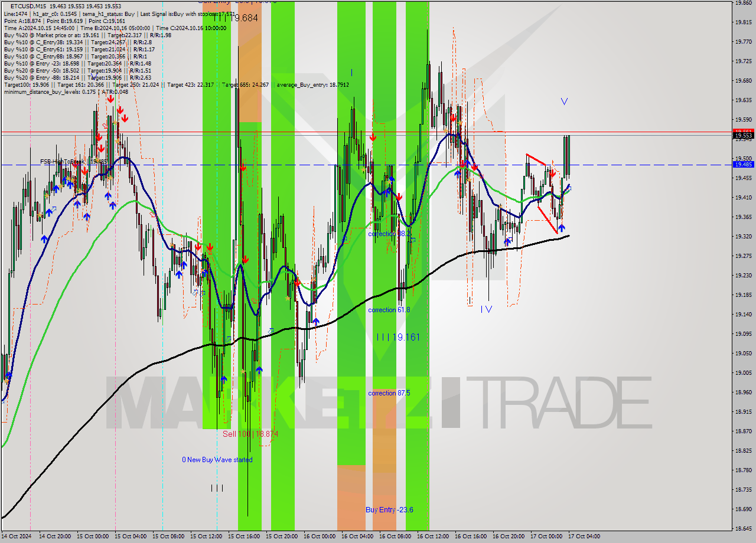Image resolution: width=756 pixels, height=543 pixels.
Task: Click 19.815 on the price axis
Action: point(742,22)
